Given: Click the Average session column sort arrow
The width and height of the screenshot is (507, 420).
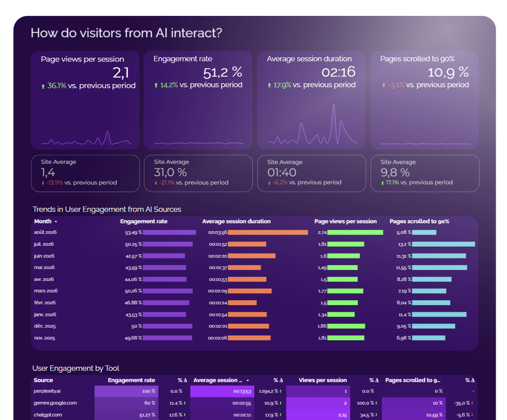Looking at the screenshot, I should 248,381.
